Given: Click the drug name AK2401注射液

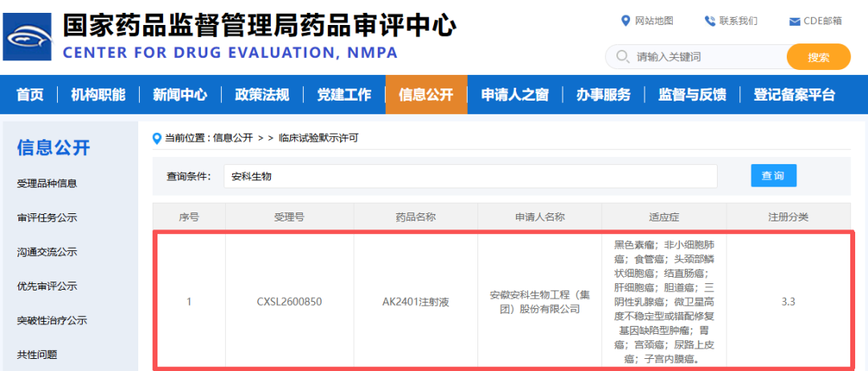Looking at the screenshot, I should [x=416, y=303].
